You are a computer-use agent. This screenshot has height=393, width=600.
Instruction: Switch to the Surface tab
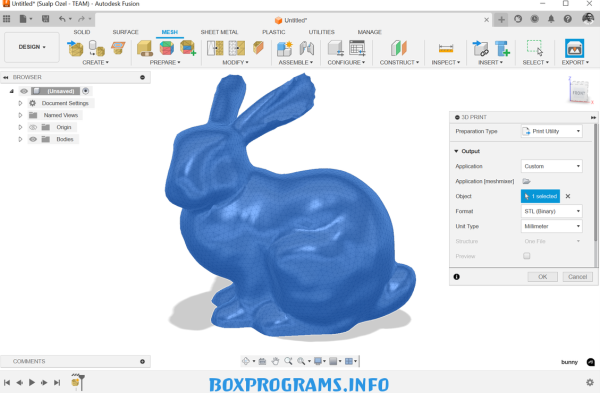(x=125, y=32)
